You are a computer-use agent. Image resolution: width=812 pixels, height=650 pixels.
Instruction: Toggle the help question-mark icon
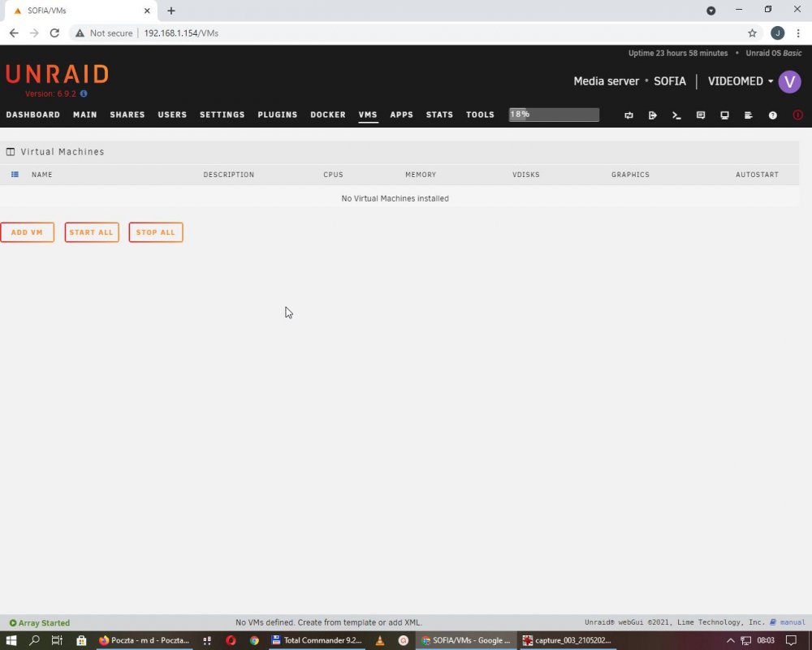773,115
